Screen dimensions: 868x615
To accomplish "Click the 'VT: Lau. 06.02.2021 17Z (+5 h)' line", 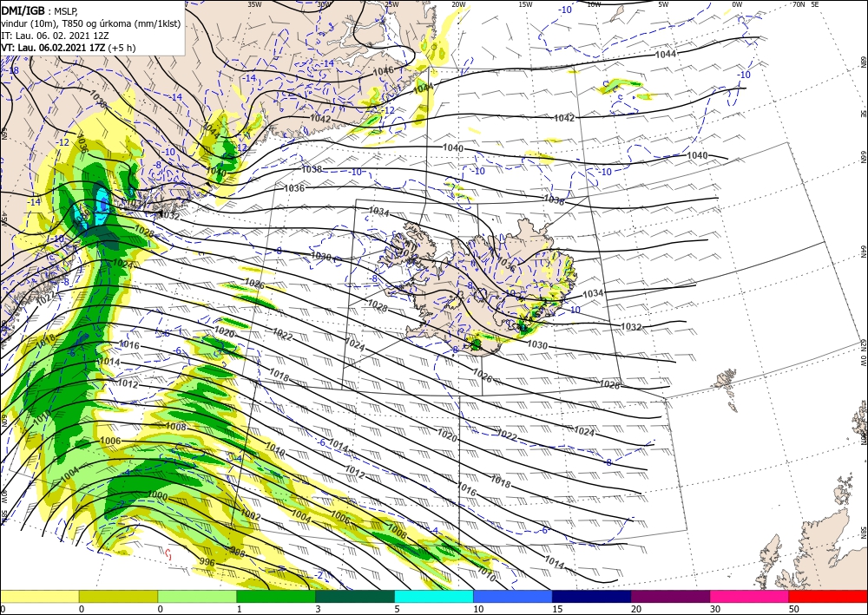I will click(68, 48).
